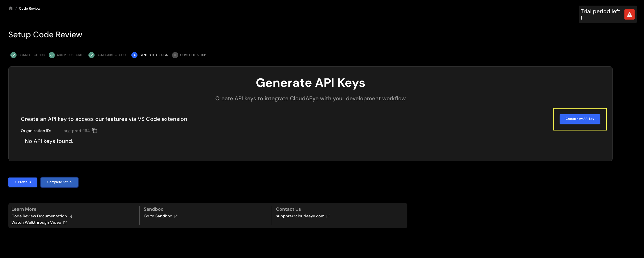Select the Add Repositories step checkmark
The height and width of the screenshot is (258, 644).
[x=52, y=55]
